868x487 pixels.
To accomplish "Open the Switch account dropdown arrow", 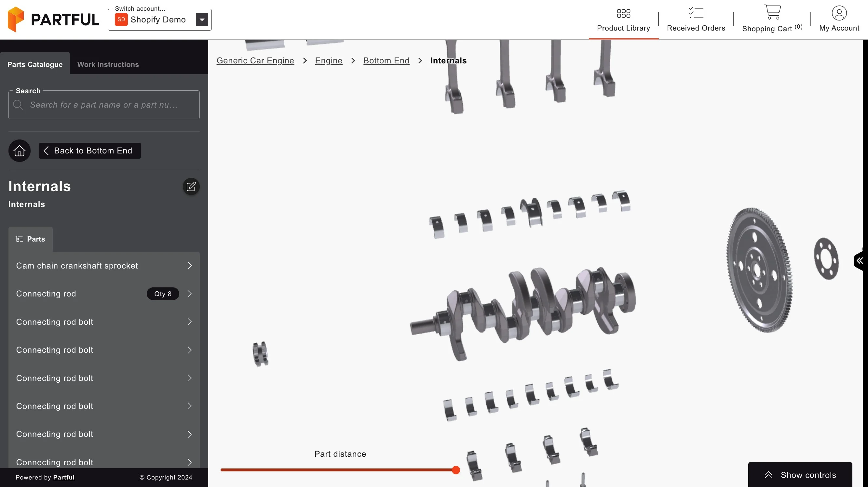I will tap(202, 20).
